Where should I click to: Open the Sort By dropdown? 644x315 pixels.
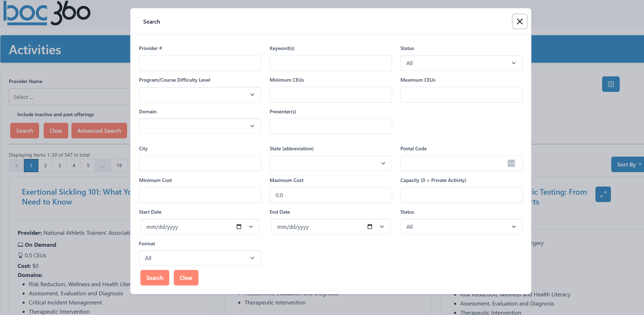[628, 164]
